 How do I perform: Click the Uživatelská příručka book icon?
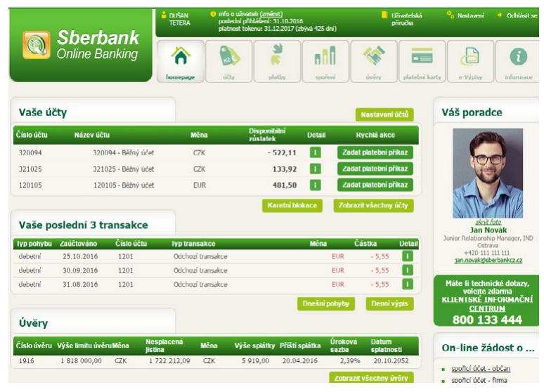384,15
